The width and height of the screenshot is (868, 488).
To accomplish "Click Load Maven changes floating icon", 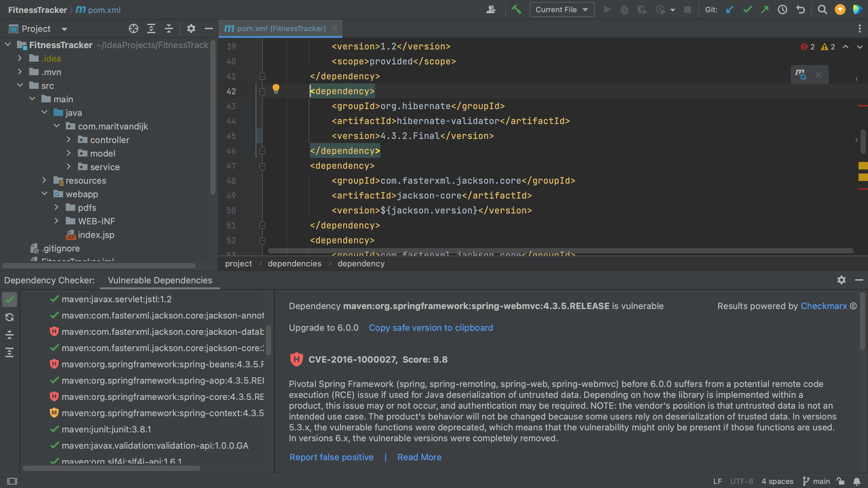I will pos(801,74).
